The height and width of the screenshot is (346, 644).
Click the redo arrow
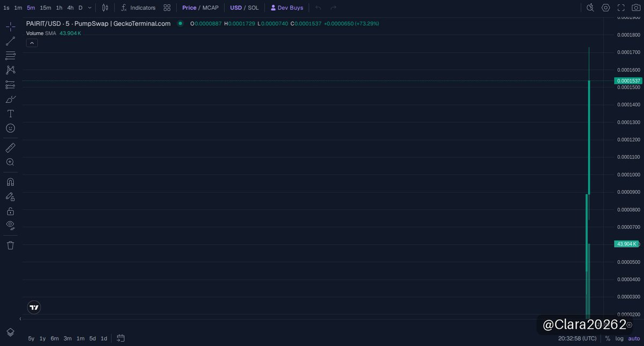(x=333, y=8)
